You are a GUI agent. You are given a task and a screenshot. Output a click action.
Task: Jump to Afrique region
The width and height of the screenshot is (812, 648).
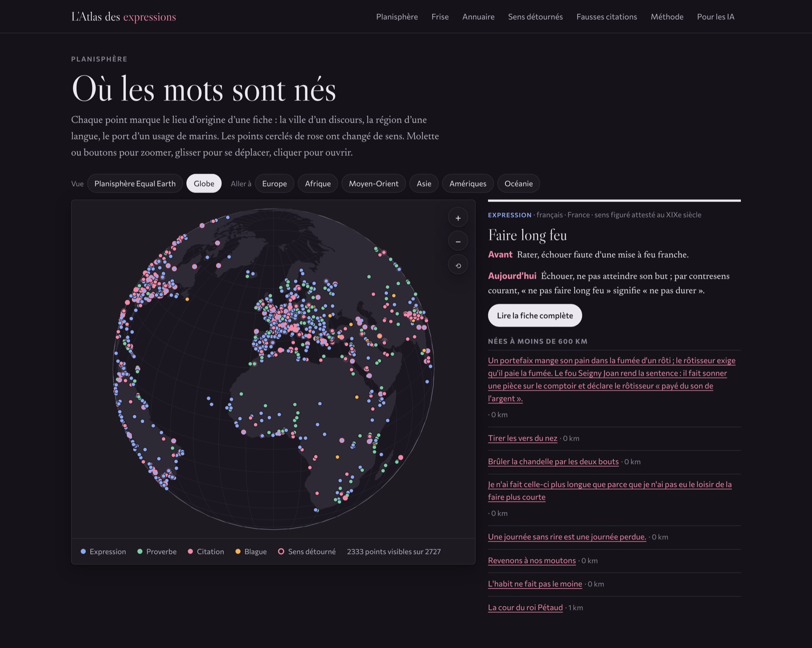click(x=318, y=184)
